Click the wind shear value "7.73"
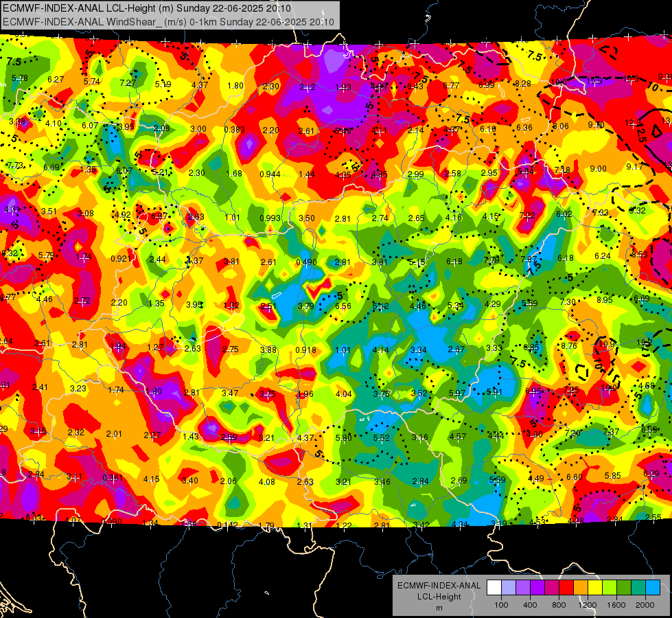Image resolution: width=672 pixels, height=618 pixels. [x=15, y=165]
